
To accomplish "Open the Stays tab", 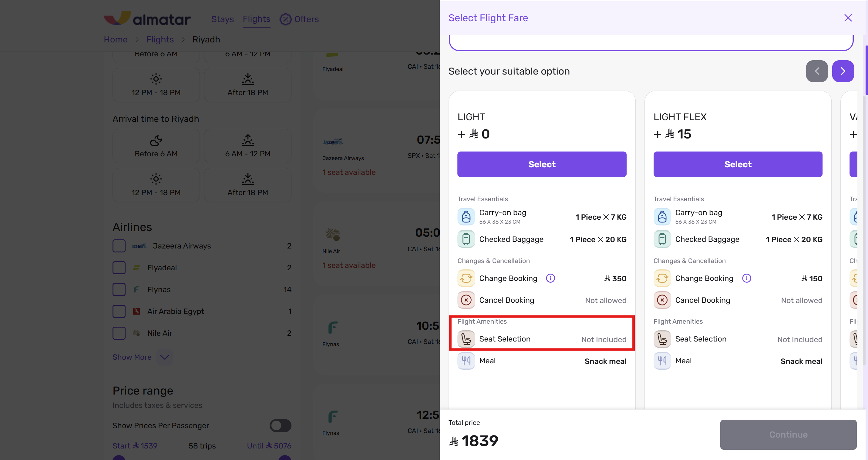I will (222, 19).
